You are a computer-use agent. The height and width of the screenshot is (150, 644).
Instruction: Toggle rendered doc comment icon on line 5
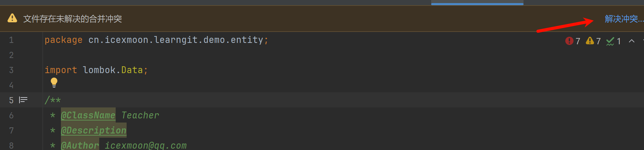[23, 100]
